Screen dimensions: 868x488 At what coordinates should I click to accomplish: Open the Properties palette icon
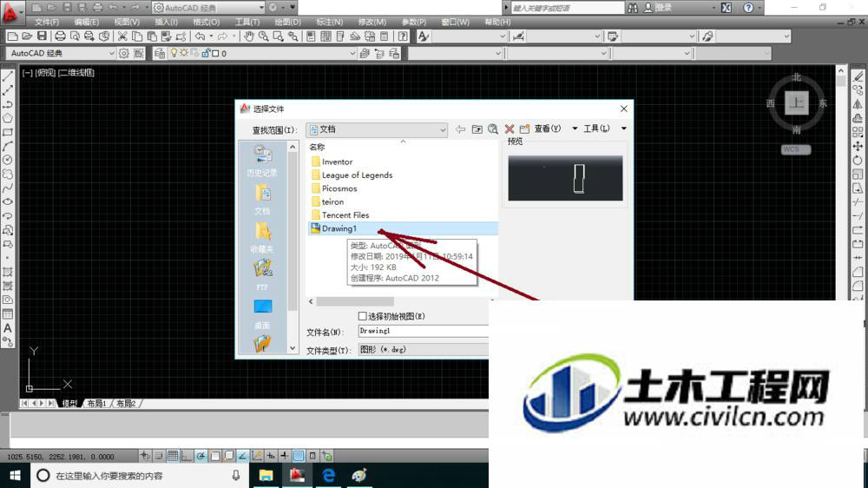click(x=311, y=36)
